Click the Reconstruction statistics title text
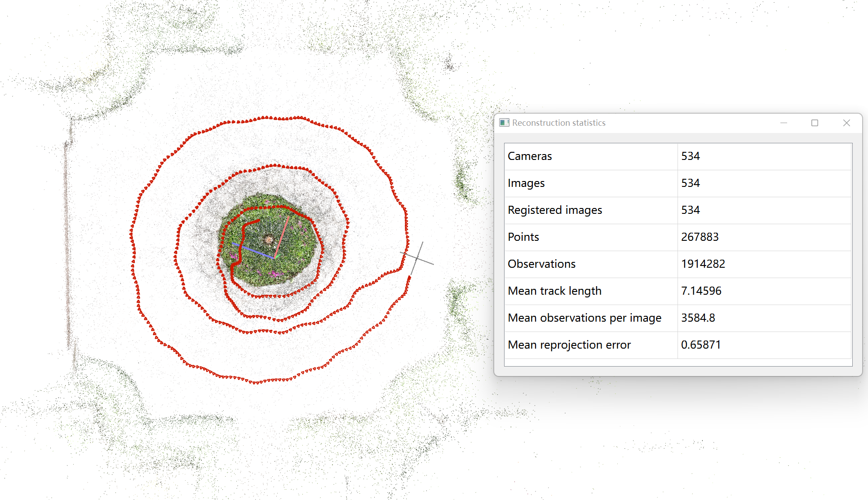This screenshot has width=868, height=500. [x=559, y=123]
